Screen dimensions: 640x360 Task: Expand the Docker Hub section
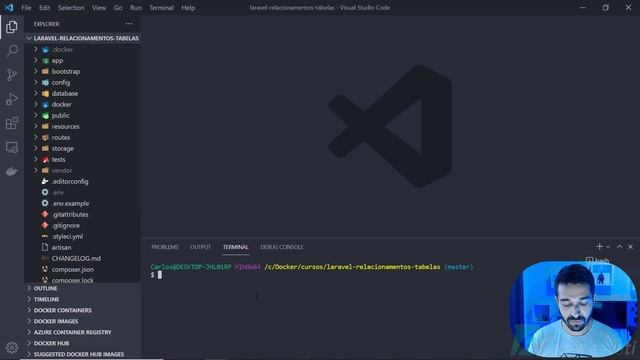click(x=82, y=343)
